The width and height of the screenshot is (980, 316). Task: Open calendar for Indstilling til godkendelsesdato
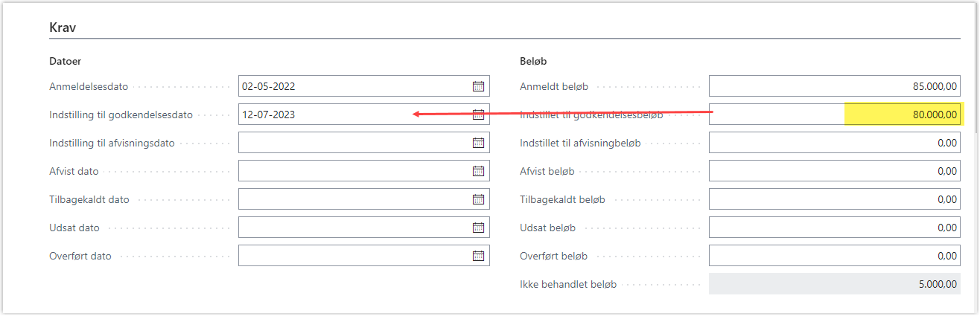[x=478, y=115]
